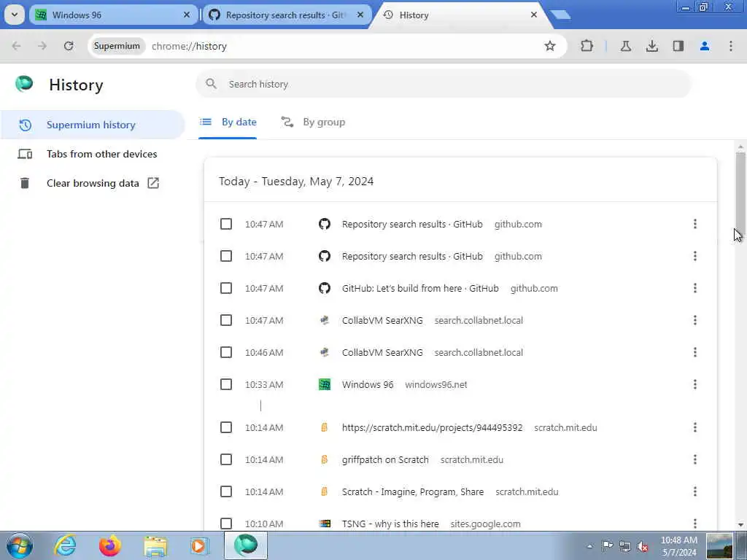Go forward one page
Screen dimensions: 747x560
click(x=42, y=46)
